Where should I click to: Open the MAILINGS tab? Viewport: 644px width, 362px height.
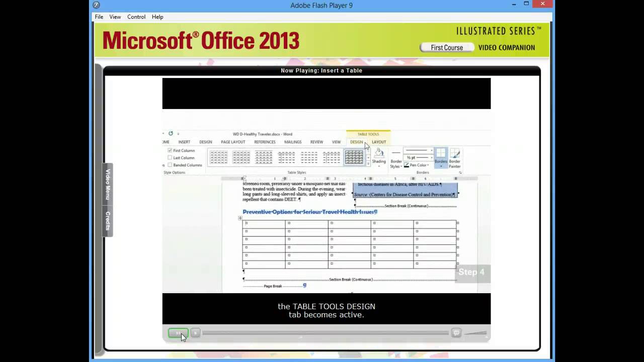pos(293,142)
